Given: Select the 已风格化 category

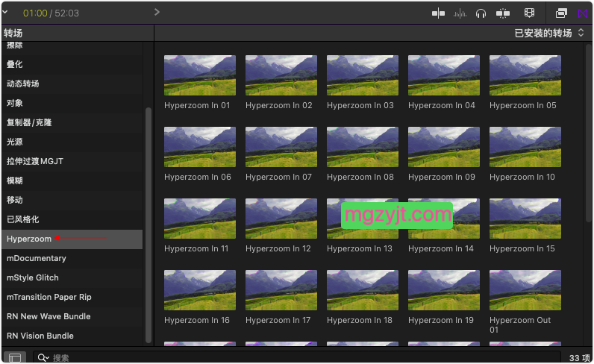Looking at the screenshot, I should click(72, 219).
